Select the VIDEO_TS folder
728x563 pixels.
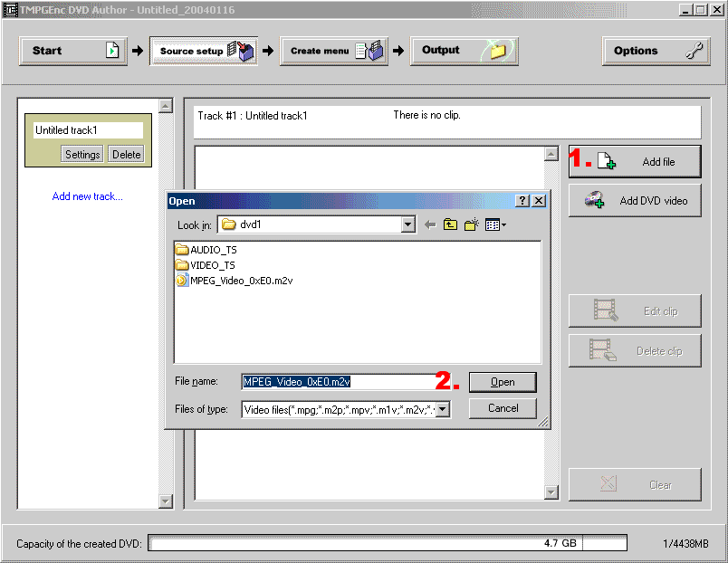pos(206,265)
